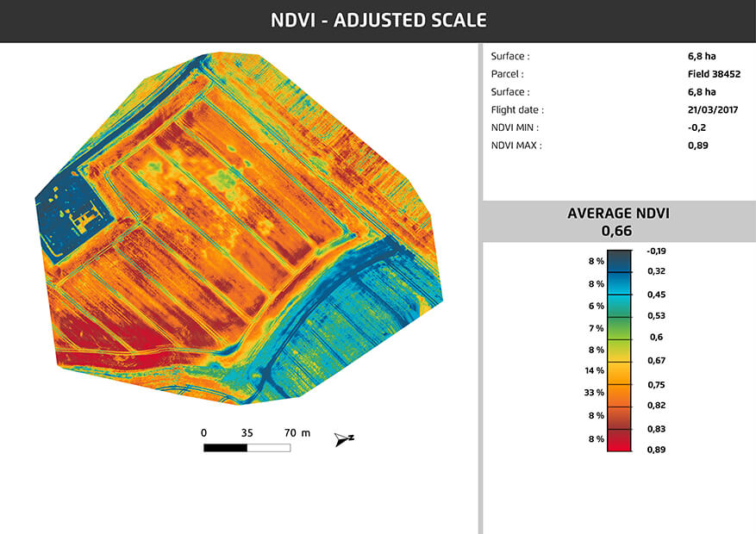Select the 0,67 legend threshold value
The height and width of the screenshot is (534, 756).
[x=657, y=360]
